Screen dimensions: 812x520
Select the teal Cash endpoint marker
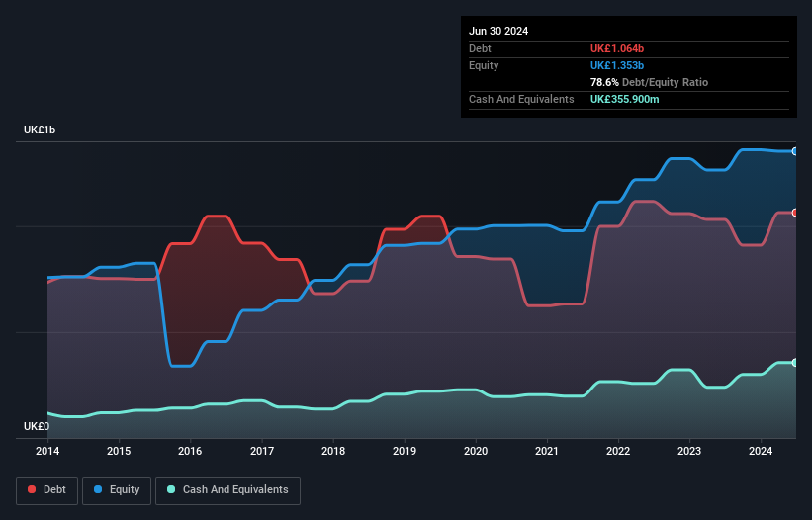tap(795, 363)
